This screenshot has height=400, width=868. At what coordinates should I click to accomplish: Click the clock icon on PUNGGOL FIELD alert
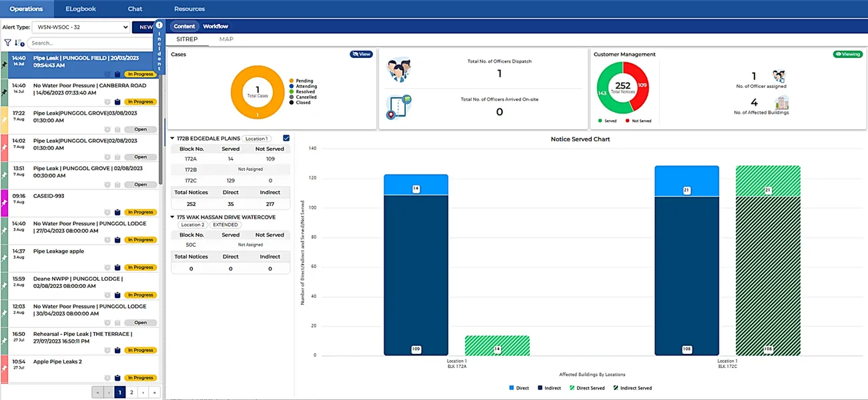click(107, 74)
